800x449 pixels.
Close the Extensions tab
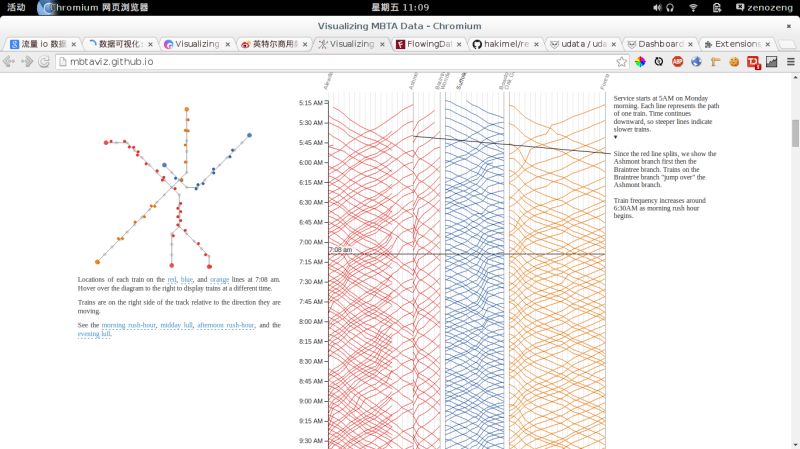(767, 44)
